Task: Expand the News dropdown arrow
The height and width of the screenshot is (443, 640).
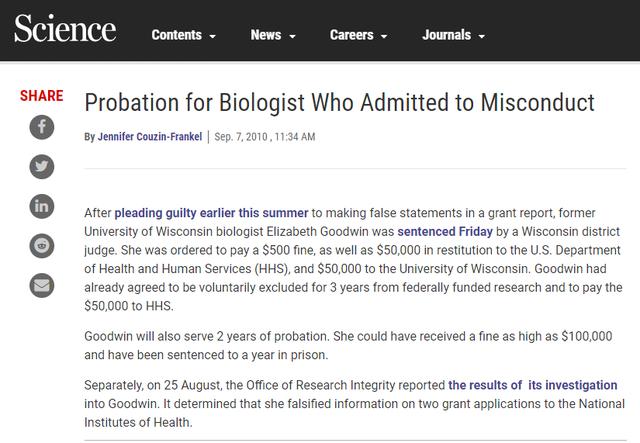Action: coord(292,37)
